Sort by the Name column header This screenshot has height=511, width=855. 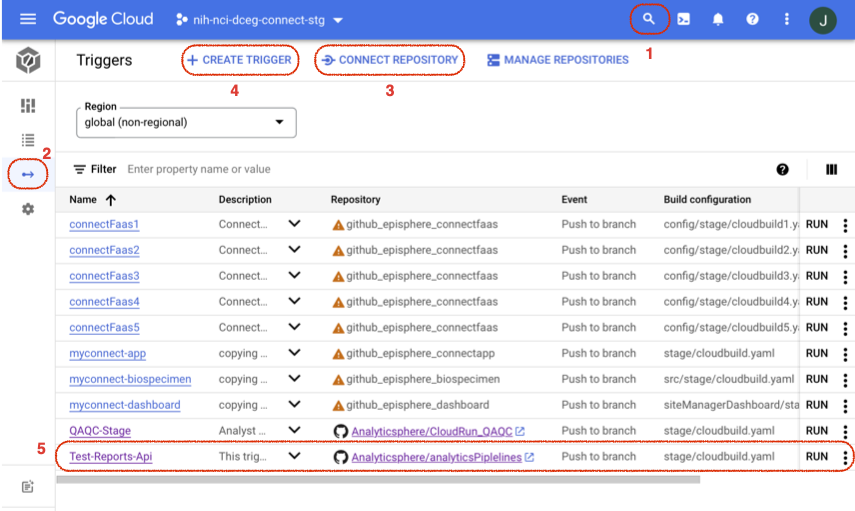(x=92, y=200)
